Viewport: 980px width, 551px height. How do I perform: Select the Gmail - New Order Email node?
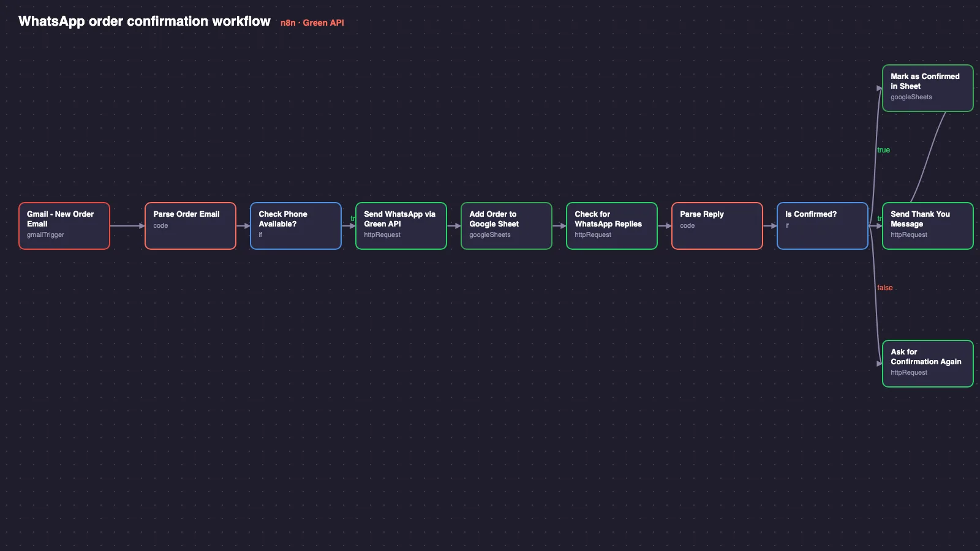(x=64, y=226)
